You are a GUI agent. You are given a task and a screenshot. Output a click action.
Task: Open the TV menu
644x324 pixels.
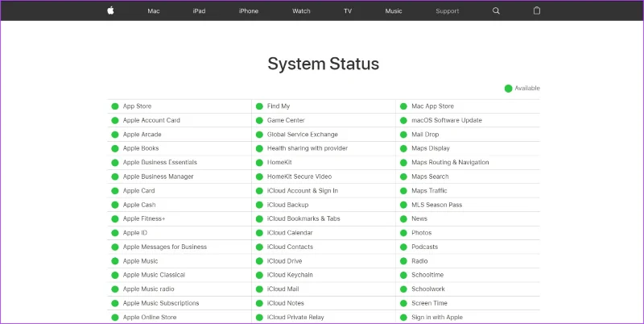(348, 11)
